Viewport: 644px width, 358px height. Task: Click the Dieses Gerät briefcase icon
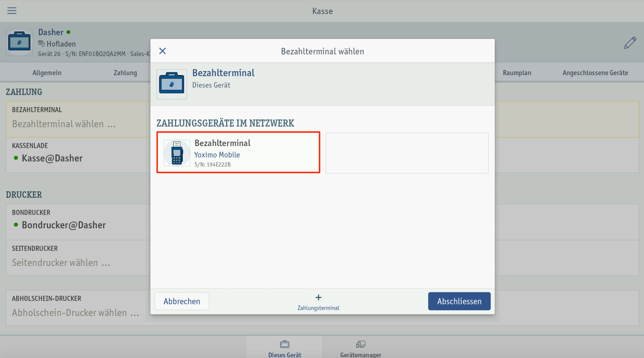[x=285, y=344]
